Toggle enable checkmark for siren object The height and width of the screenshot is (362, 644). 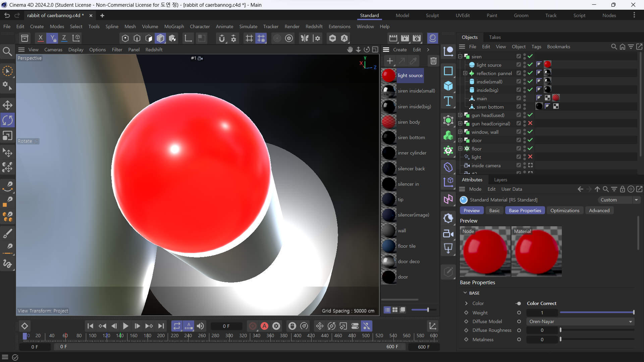(530, 56)
